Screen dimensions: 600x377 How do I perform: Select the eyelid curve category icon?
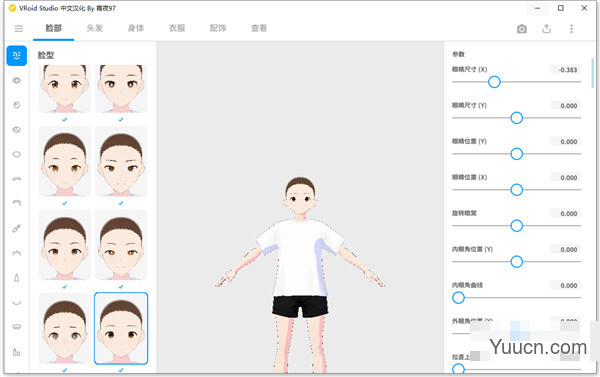point(16,203)
